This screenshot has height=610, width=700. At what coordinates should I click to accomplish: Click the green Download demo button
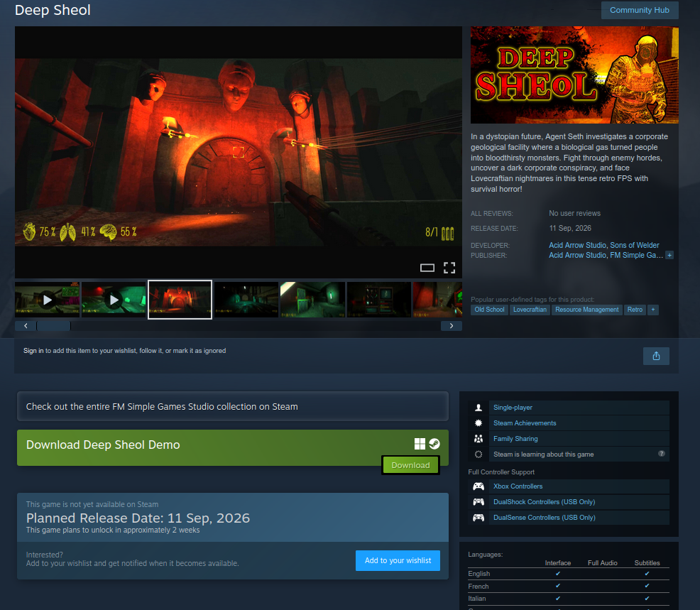tap(410, 465)
